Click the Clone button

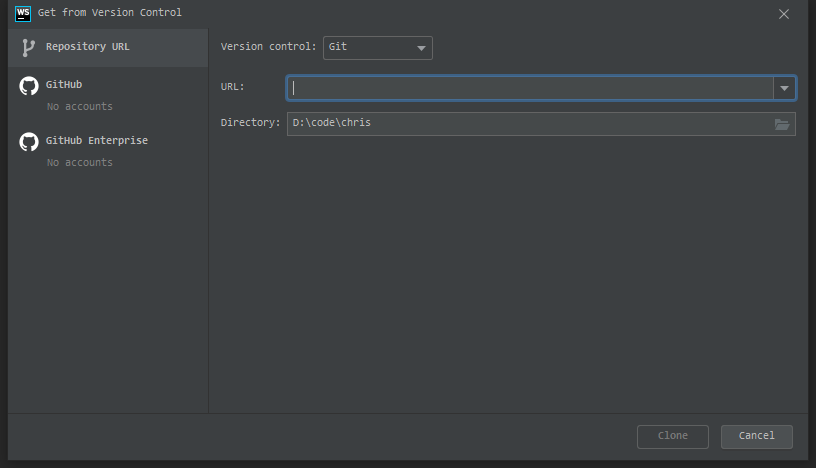672,436
